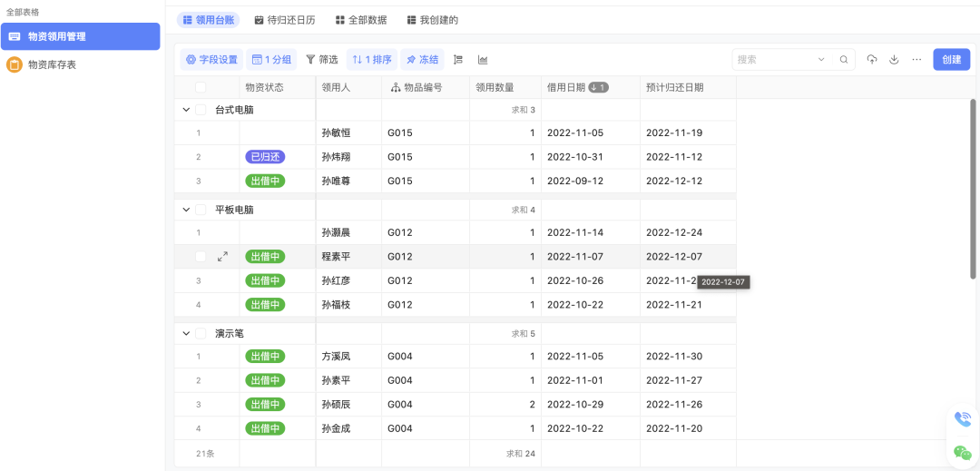
Task: Open the 字段设置 field settings button
Action: pos(211,59)
